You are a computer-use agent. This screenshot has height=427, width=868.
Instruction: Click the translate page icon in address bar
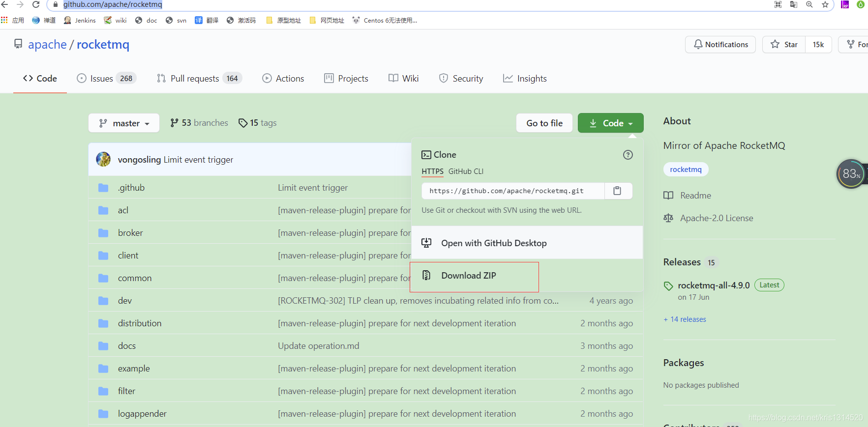pos(794,4)
